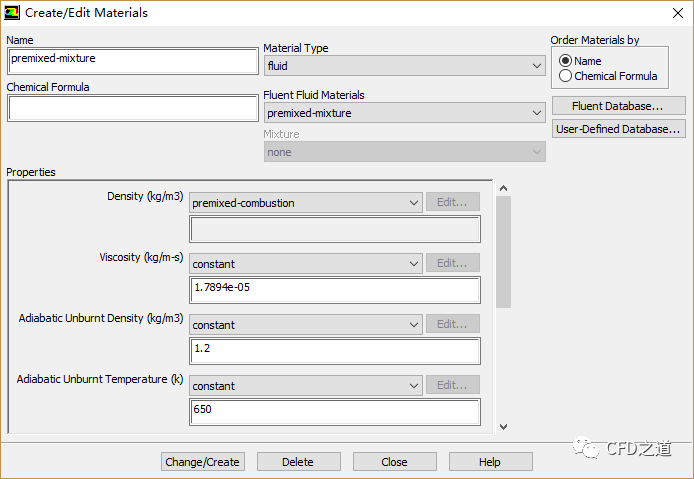Screen dimensions: 694x479
Task: Open the Viscosity method dropdown
Action: (305, 264)
